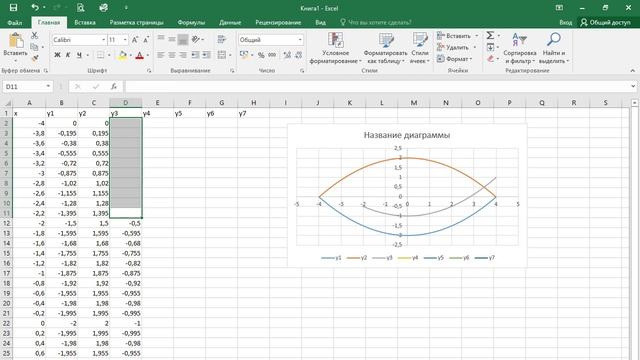Cut selection with the scissors icon

35,36
